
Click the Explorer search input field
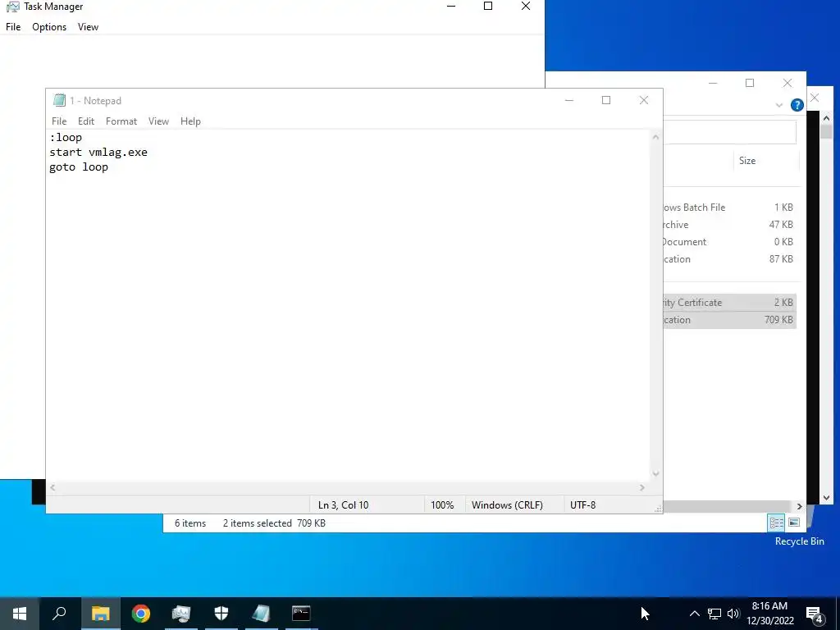729,132
